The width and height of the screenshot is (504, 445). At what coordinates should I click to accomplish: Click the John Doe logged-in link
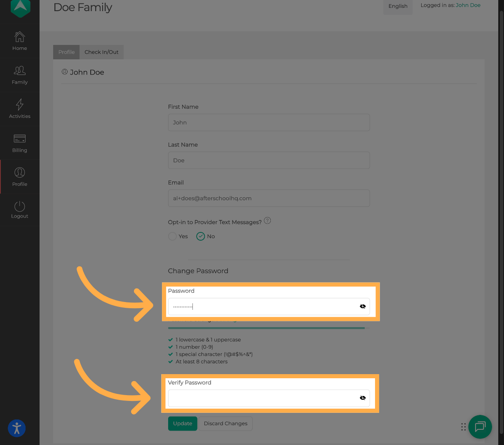(468, 5)
